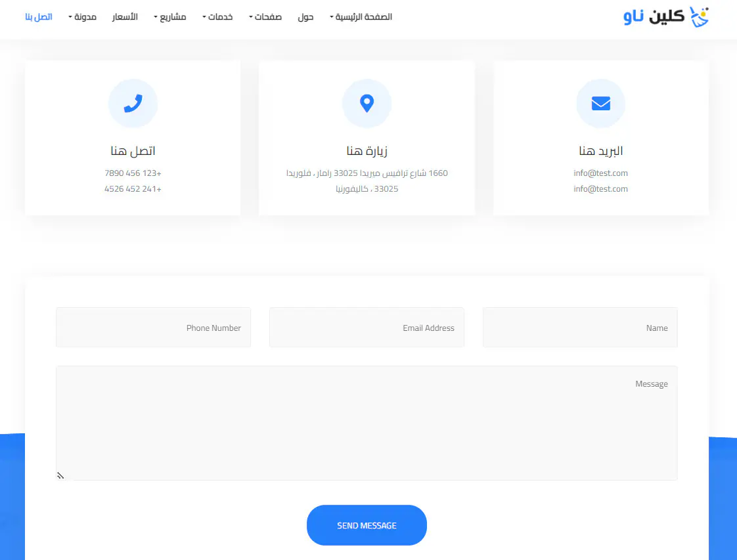Click the envelope email icon

click(600, 104)
